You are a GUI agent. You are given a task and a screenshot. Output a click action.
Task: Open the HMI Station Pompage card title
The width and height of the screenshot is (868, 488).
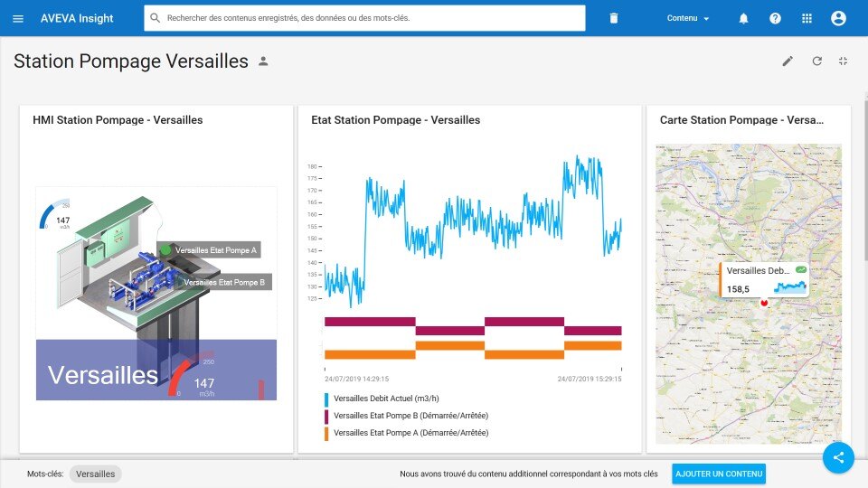[x=118, y=120]
